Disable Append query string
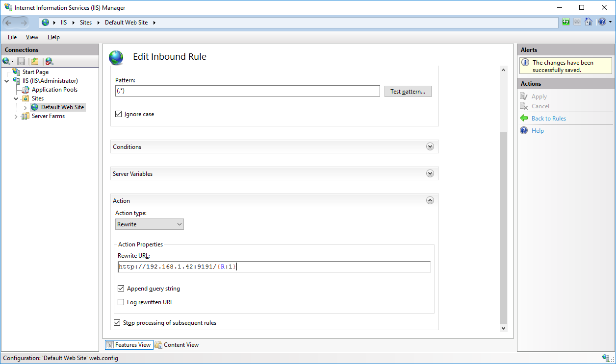The image size is (616, 364). click(121, 288)
